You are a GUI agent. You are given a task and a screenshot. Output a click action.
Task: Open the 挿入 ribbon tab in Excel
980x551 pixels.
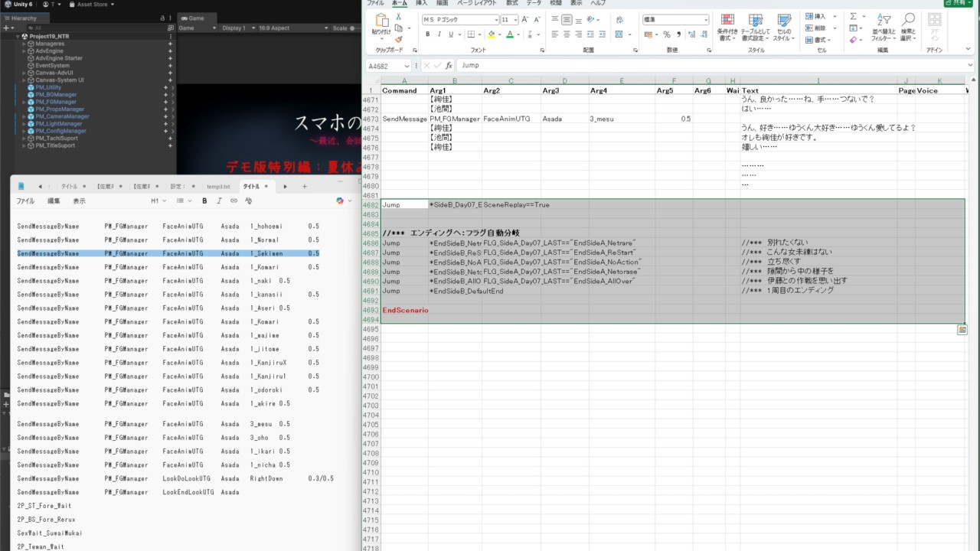[x=421, y=3]
